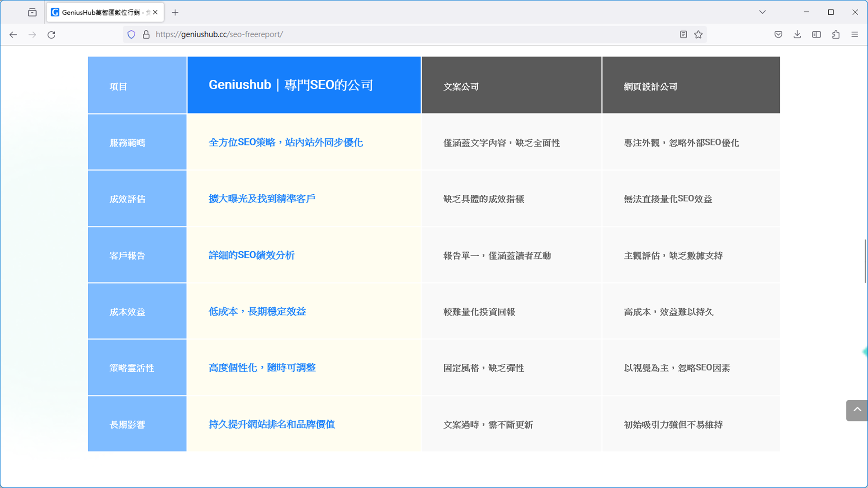The image size is (868, 488).
Task: Click the 成本效益 row label
Action: click(137, 312)
